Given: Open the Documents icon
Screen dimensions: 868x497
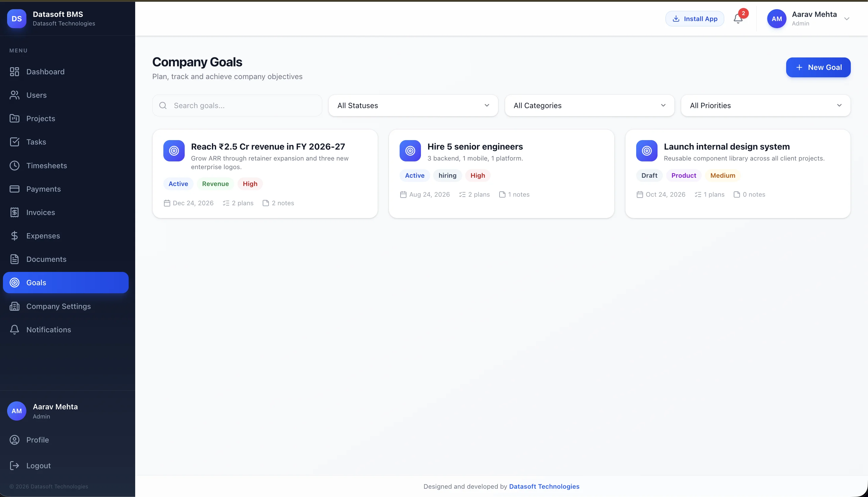Looking at the screenshot, I should [14, 259].
